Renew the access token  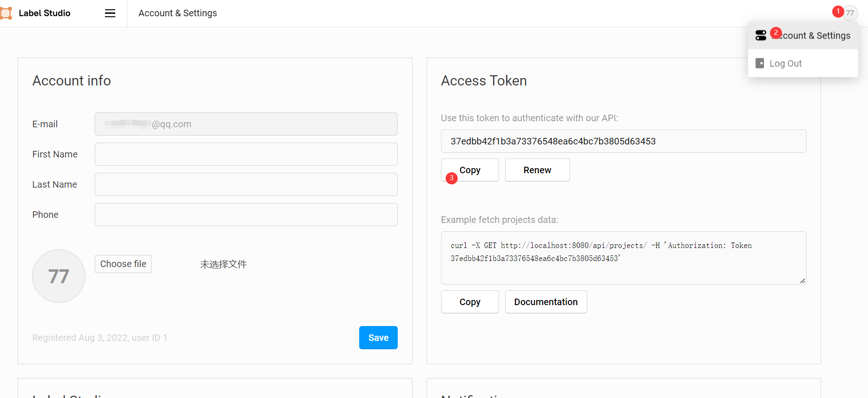537,170
